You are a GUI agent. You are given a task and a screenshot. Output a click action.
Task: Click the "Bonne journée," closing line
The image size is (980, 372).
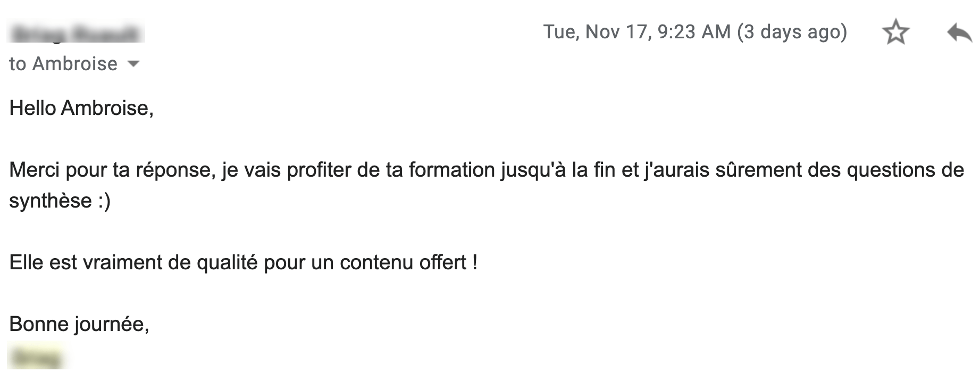[x=79, y=324]
